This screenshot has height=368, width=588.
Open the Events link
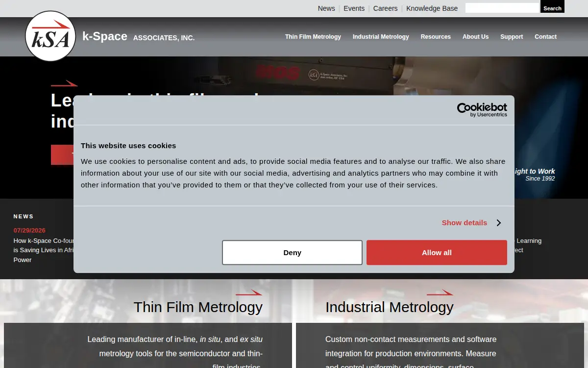pyautogui.click(x=354, y=8)
